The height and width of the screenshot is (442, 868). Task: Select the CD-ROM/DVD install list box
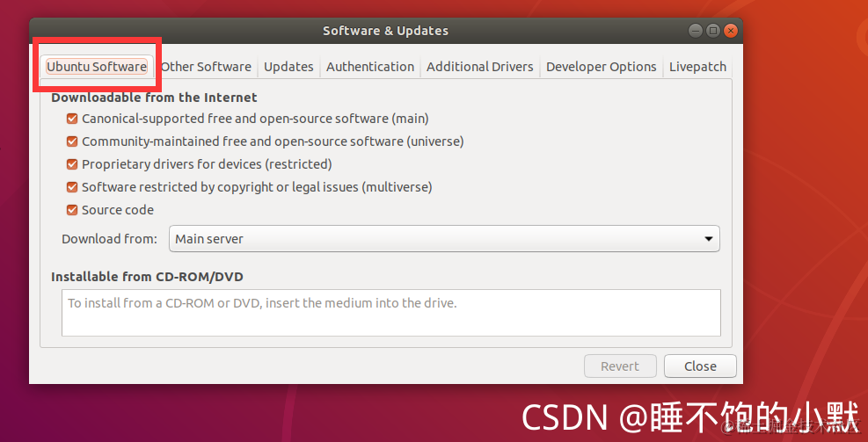390,313
